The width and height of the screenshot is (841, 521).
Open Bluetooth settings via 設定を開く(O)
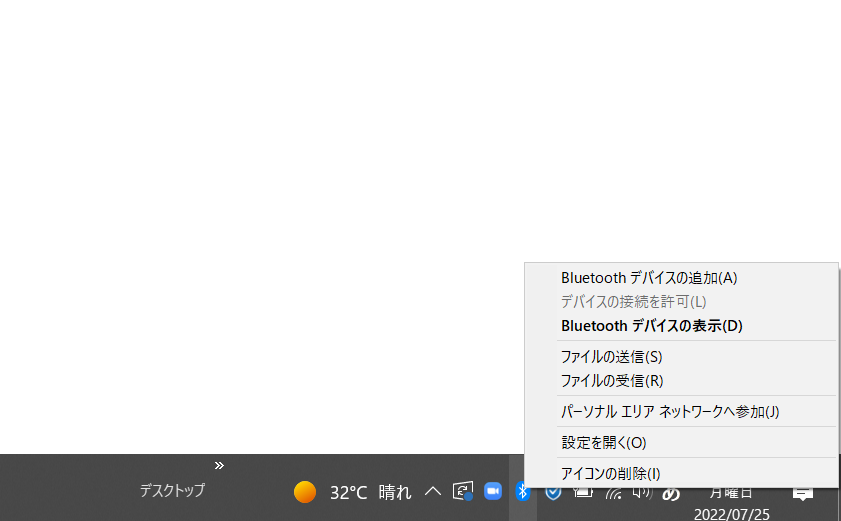point(681,443)
